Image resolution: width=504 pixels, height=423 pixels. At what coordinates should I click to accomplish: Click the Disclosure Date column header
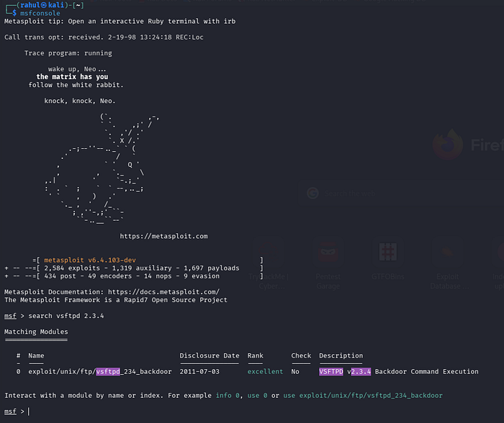coord(210,355)
